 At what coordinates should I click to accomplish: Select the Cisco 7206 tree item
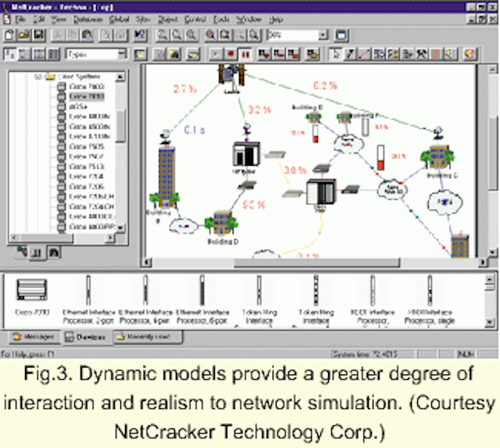coord(87,186)
